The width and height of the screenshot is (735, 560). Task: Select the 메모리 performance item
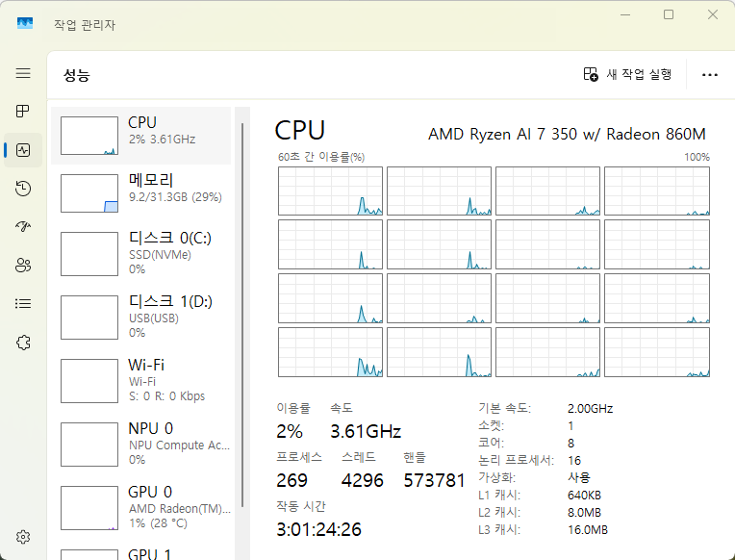[144, 192]
